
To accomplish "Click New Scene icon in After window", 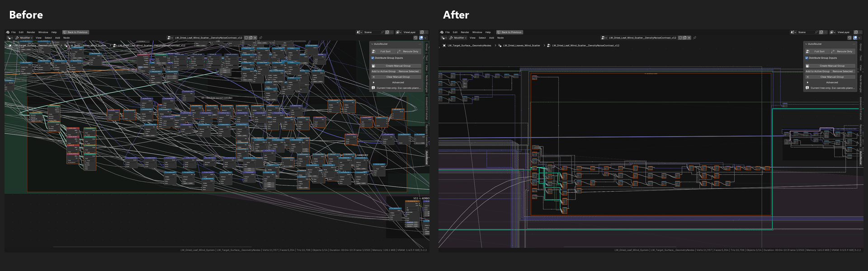I will [821, 32].
